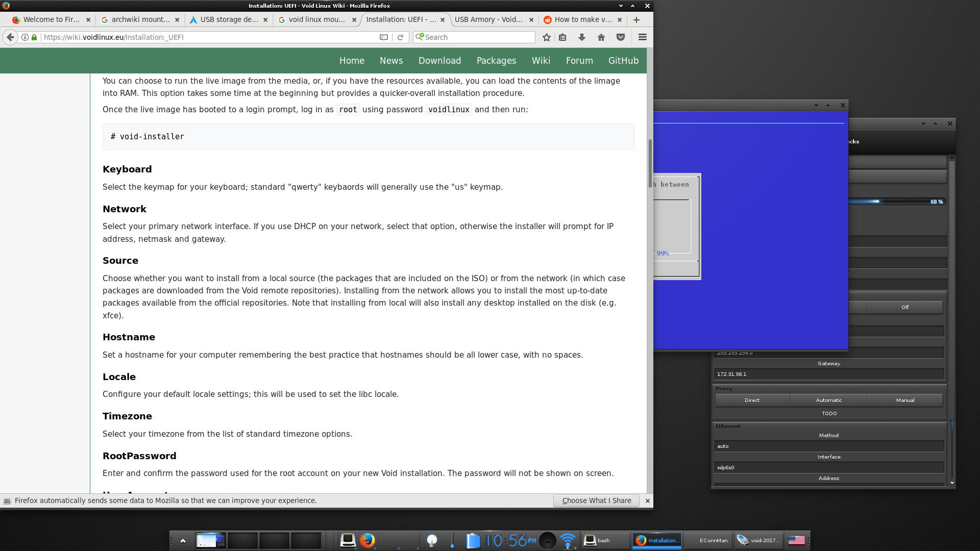Open the Firefox hamburger menu
The width and height of the screenshot is (980, 551).
pos(643,37)
